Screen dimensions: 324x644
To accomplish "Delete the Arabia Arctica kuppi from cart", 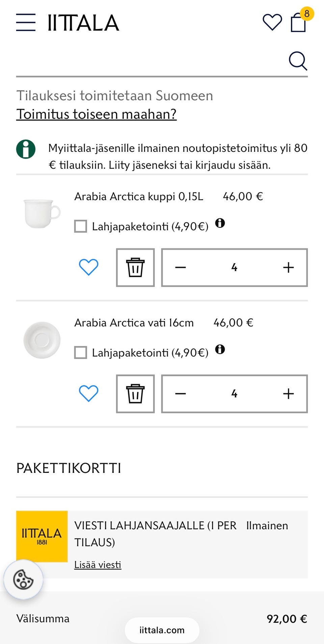I will pyautogui.click(x=135, y=267).
